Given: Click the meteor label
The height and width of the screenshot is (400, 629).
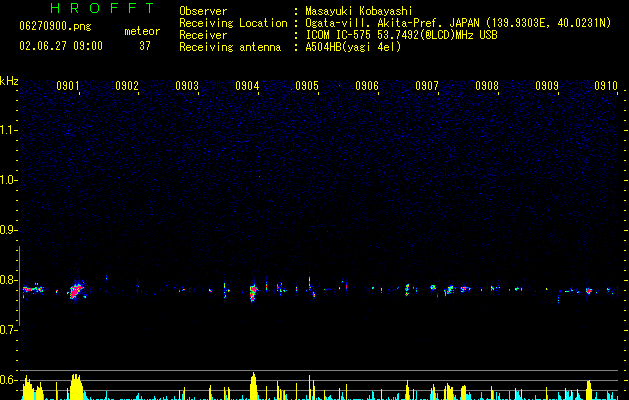Looking at the screenshot, I should (142, 31).
